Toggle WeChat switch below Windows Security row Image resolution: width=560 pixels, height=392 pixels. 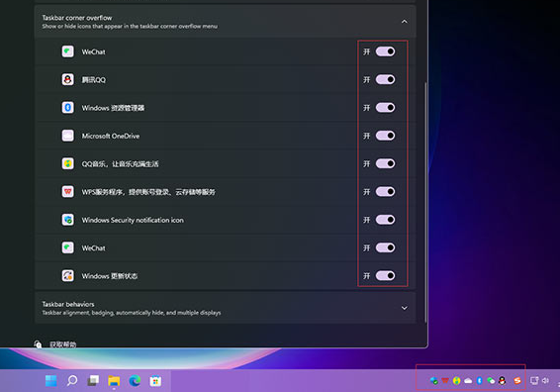[385, 247]
